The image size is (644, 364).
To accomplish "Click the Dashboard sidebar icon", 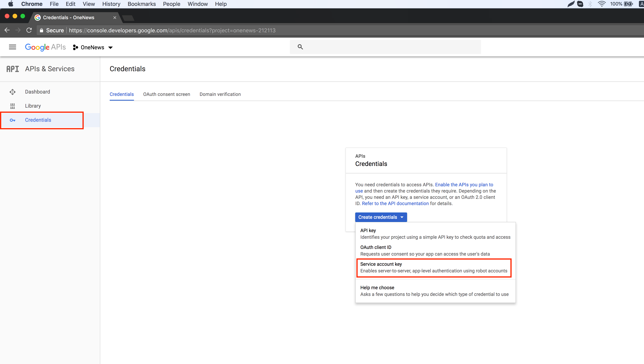I will tap(13, 92).
